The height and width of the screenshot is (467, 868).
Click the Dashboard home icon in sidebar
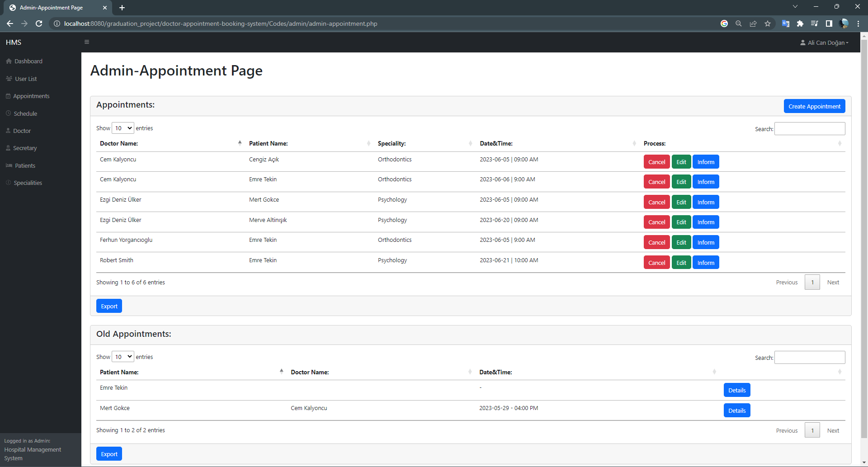point(9,61)
